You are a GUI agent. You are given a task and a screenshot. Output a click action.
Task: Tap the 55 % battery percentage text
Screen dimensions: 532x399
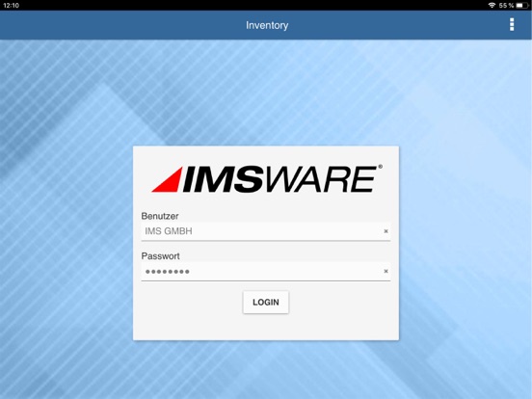pos(506,5)
